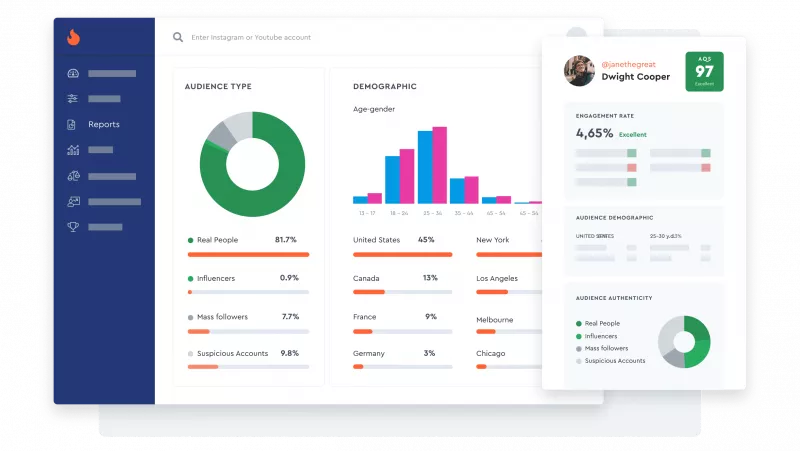The image size is (800, 451).
Task: Select the 13% Canada value
Action: click(430, 278)
